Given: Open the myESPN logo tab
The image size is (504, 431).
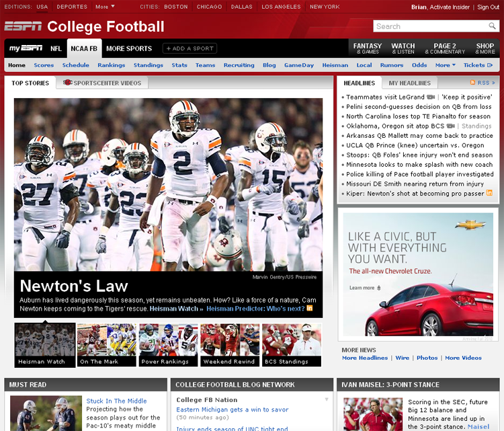Looking at the screenshot, I should tap(26, 48).
